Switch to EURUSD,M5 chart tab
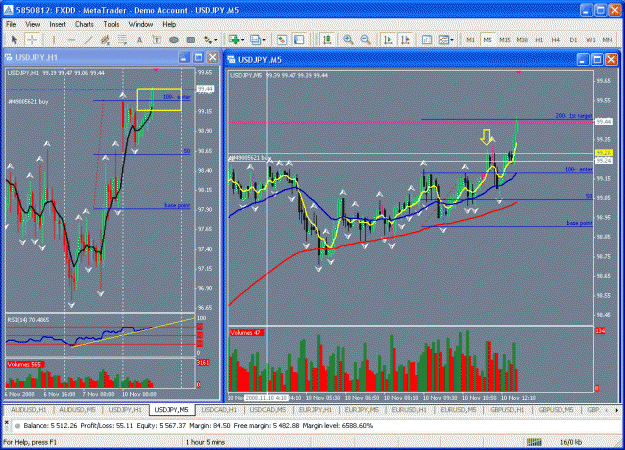Viewport: 625px width, 450px height. [458, 410]
